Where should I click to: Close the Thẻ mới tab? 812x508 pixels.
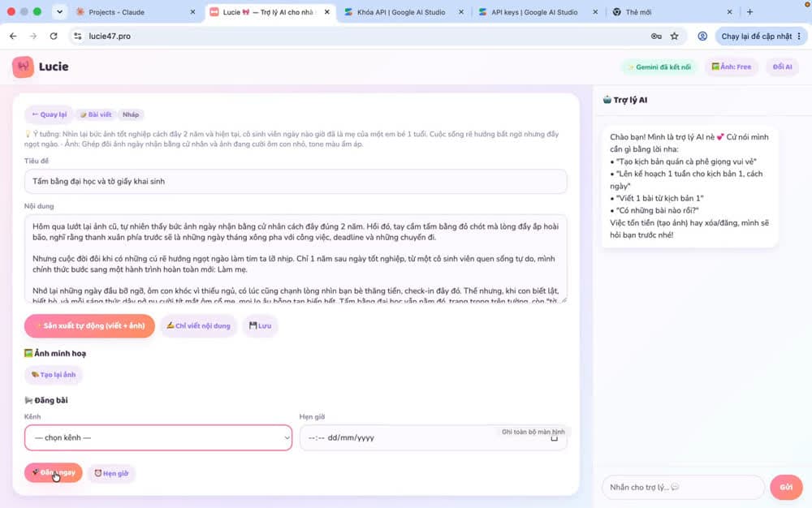point(729,12)
